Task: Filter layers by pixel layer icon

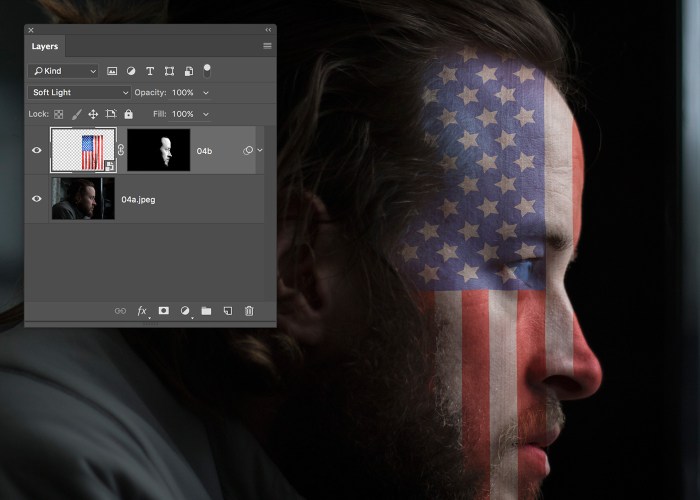Action: (112, 71)
